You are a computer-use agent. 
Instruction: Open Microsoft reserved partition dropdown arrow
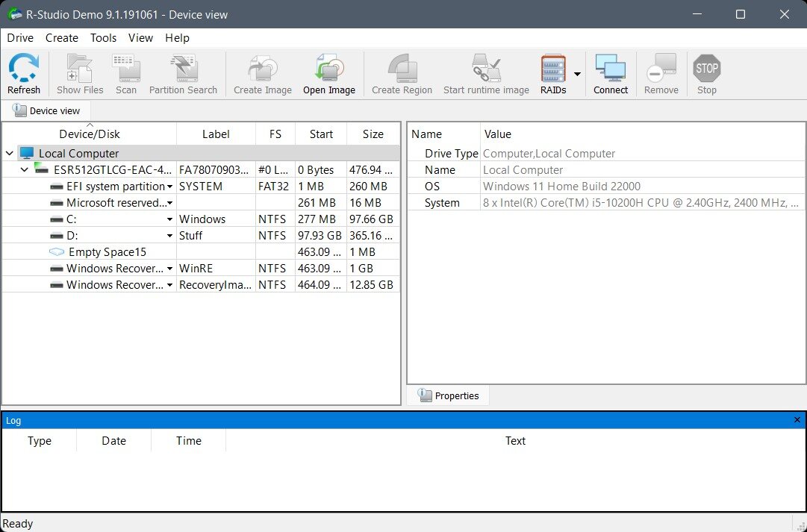tap(169, 203)
